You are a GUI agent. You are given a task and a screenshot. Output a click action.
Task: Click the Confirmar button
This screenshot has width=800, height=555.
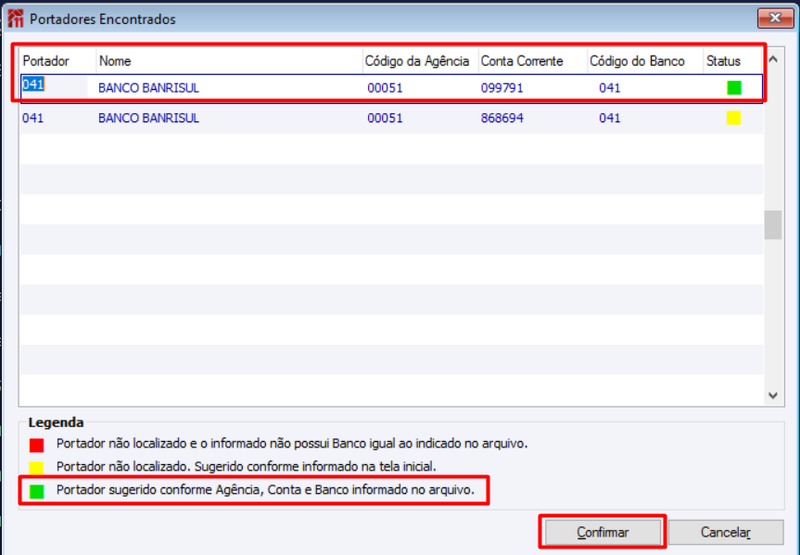coord(603,532)
